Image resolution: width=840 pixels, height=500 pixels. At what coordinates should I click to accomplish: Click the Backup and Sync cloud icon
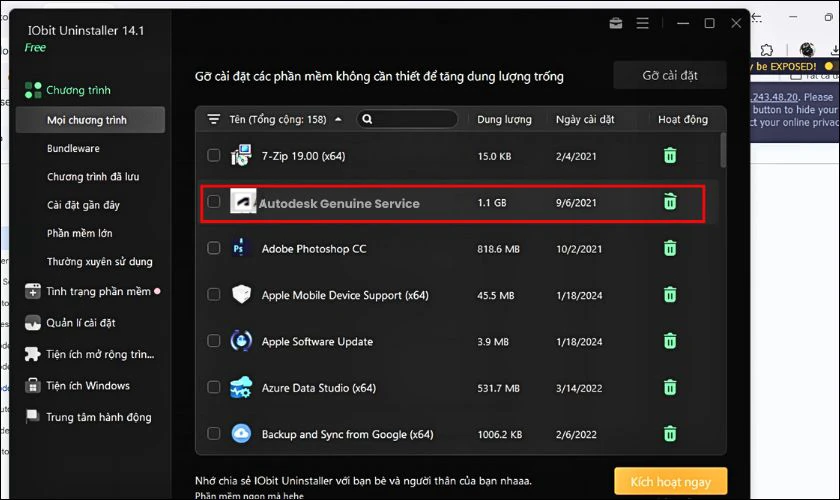coord(241,433)
